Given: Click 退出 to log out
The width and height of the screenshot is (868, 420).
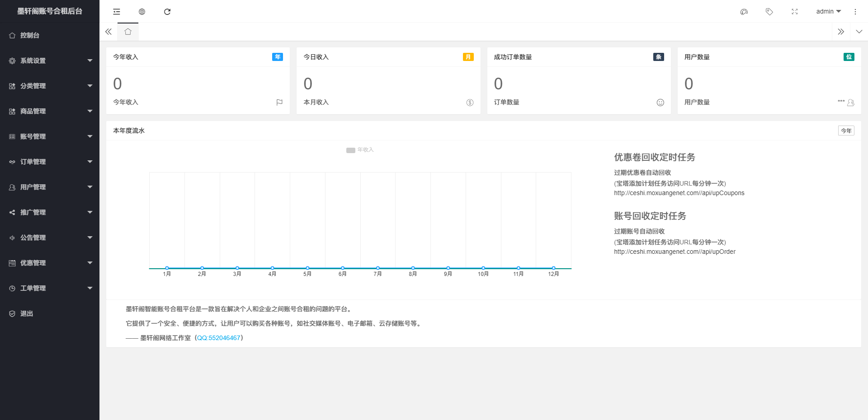Looking at the screenshot, I should pyautogui.click(x=50, y=313).
